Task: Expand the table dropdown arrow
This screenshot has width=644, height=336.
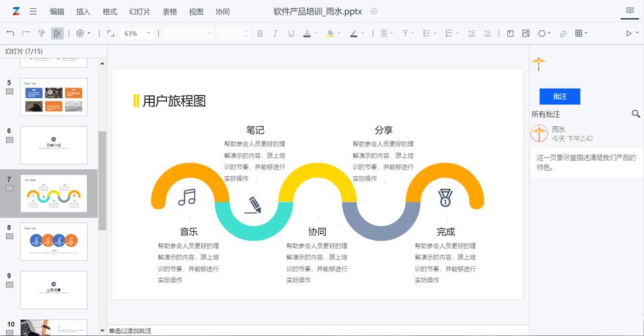Action: (x=586, y=33)
